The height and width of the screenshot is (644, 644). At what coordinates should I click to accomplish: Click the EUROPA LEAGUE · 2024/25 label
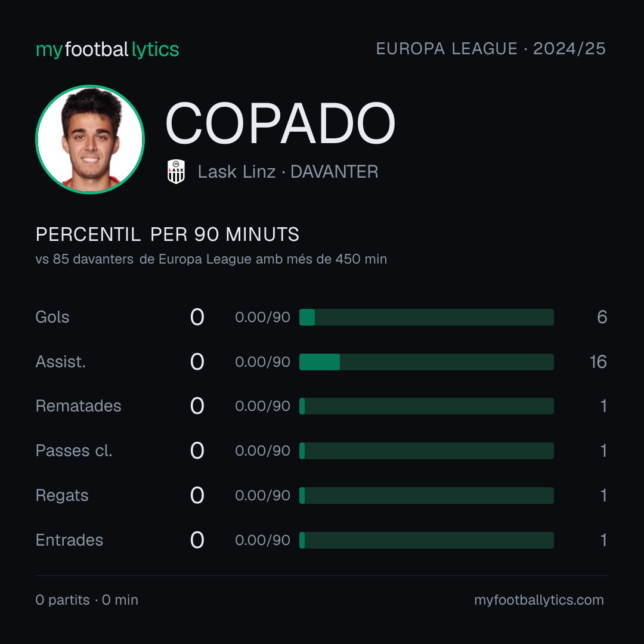click(x=491, y=49)
